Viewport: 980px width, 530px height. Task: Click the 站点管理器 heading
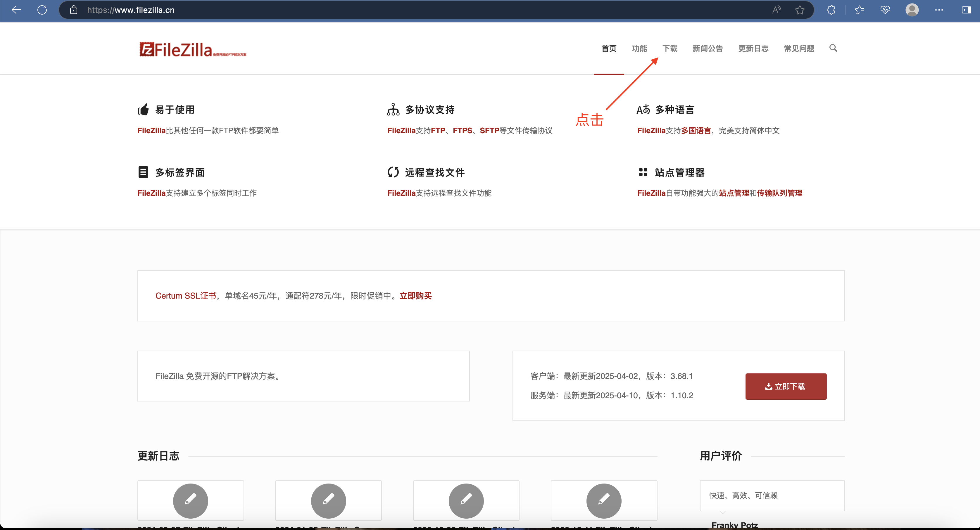click(x=679, y=172)
